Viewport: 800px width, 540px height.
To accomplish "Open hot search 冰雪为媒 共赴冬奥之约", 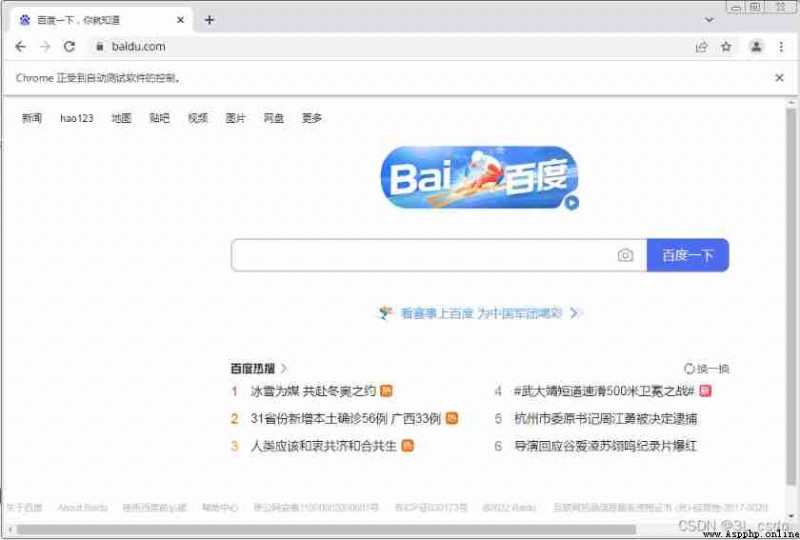I will pos(313,391).
